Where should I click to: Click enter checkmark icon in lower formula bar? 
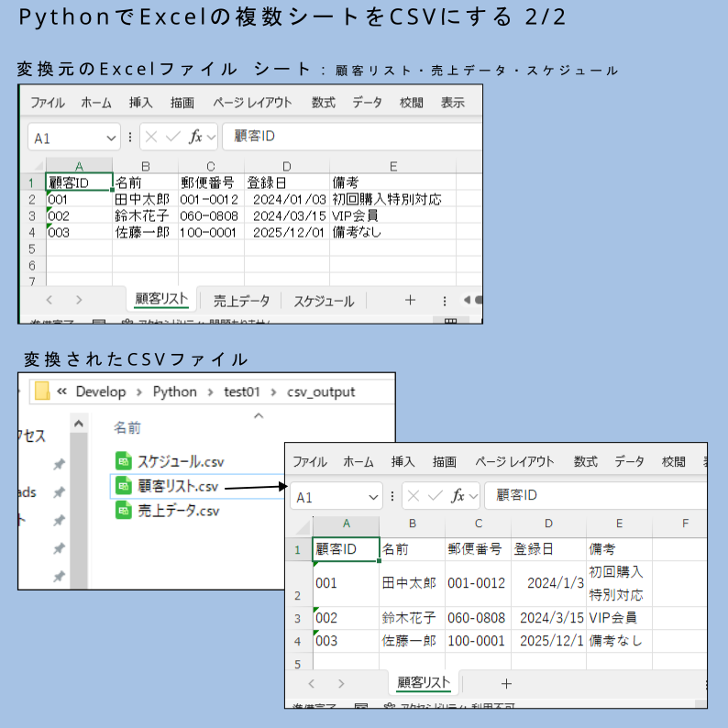coord(435,496)
